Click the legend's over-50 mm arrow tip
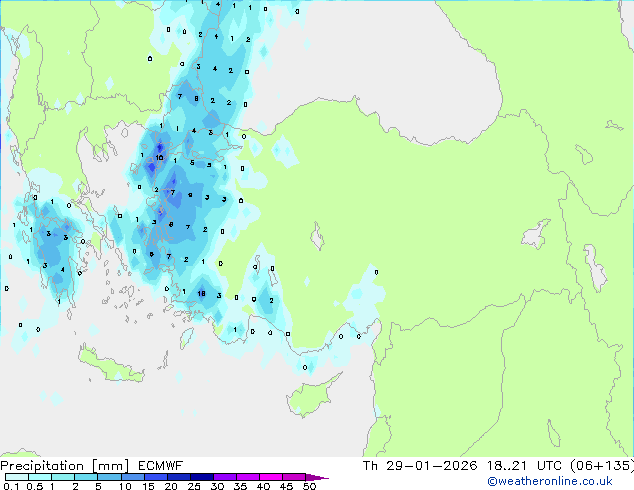This screenshot has height=490, width=634. pyautogui.click(x=317, y=477)
